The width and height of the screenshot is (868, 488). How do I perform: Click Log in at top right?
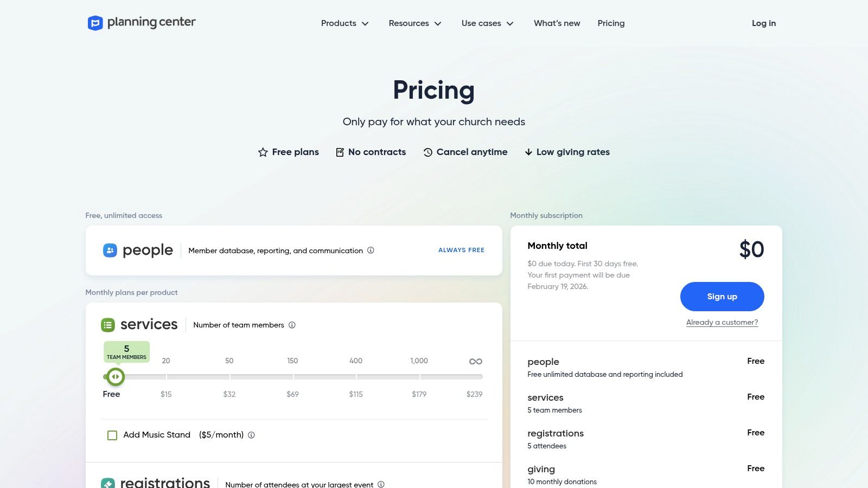coord(763,23)
